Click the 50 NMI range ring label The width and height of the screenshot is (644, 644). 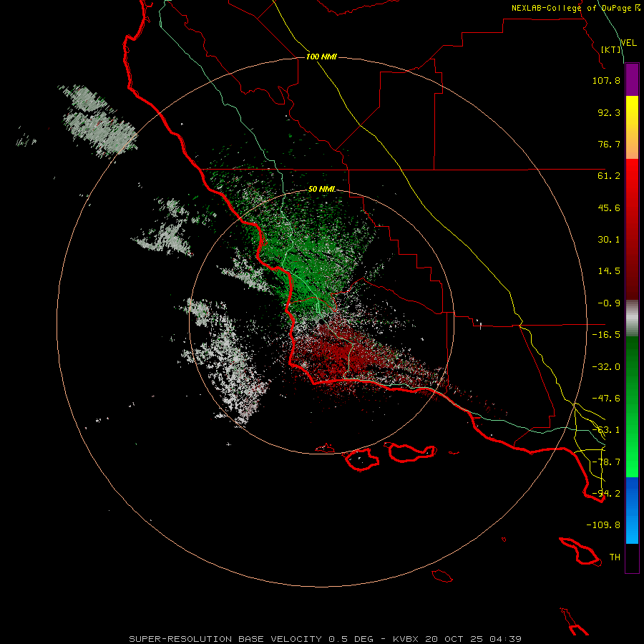coord(321,189)
